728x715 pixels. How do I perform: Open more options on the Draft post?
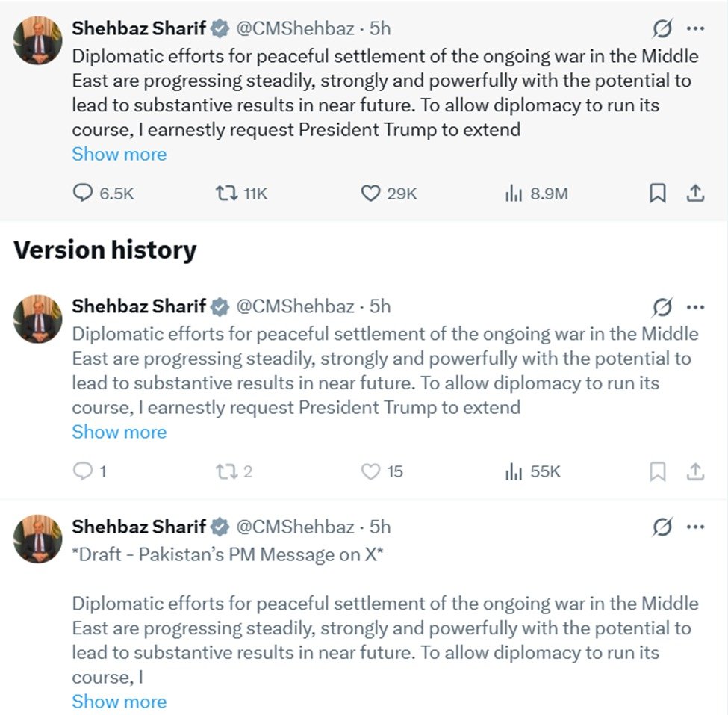(x=695, y=527)
